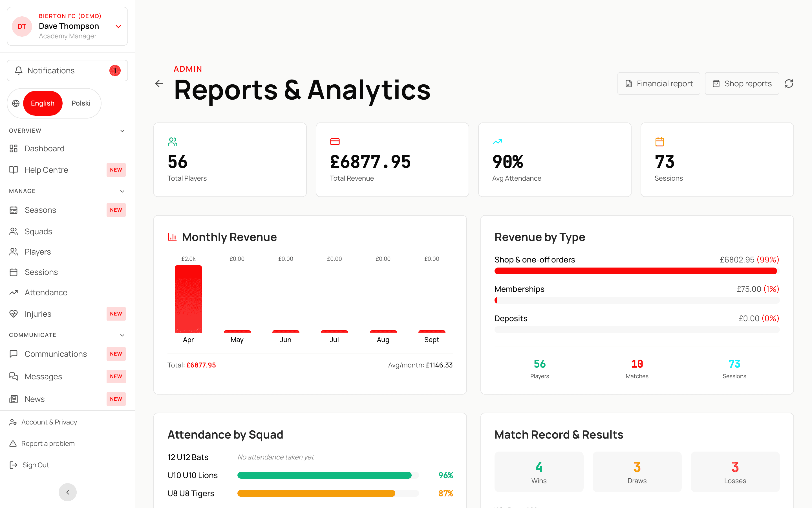Screen dimensions: 812x508
Task: Click the back arrow beside Reports & Analytics
Action: tap(159, 84)
